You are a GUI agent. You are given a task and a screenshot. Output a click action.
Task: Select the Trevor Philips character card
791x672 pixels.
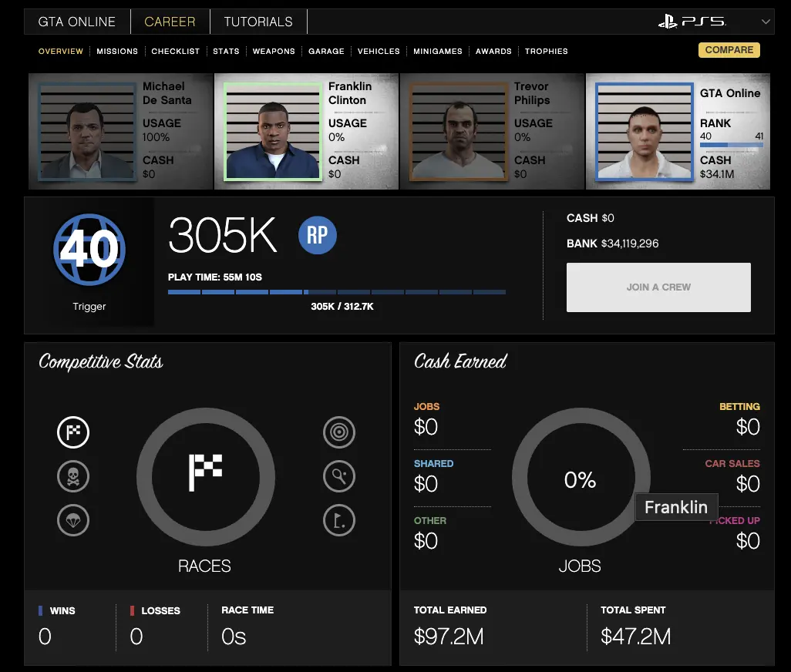click(x=492, y=132)
